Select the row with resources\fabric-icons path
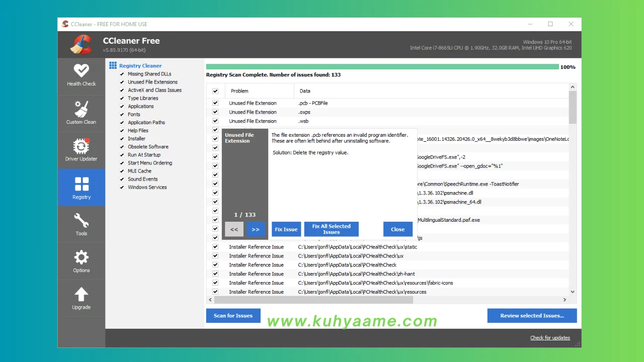The image size is (644, 362). click(387, 283)
